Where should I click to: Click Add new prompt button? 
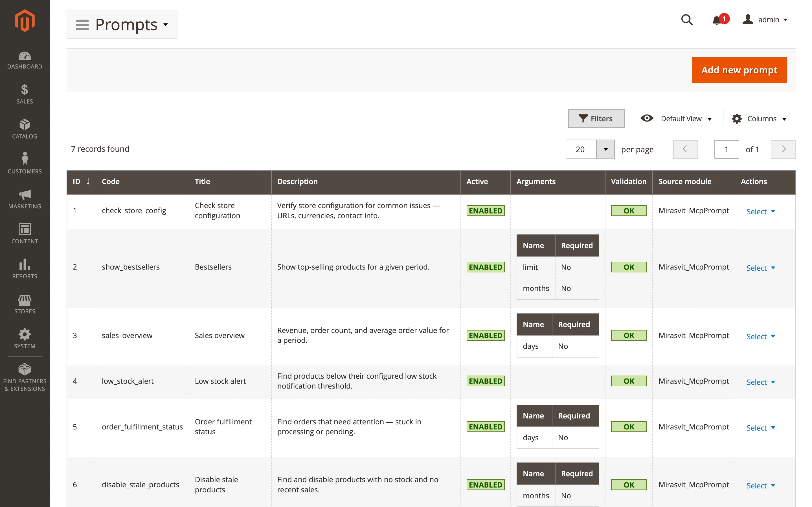coord(739,70)
